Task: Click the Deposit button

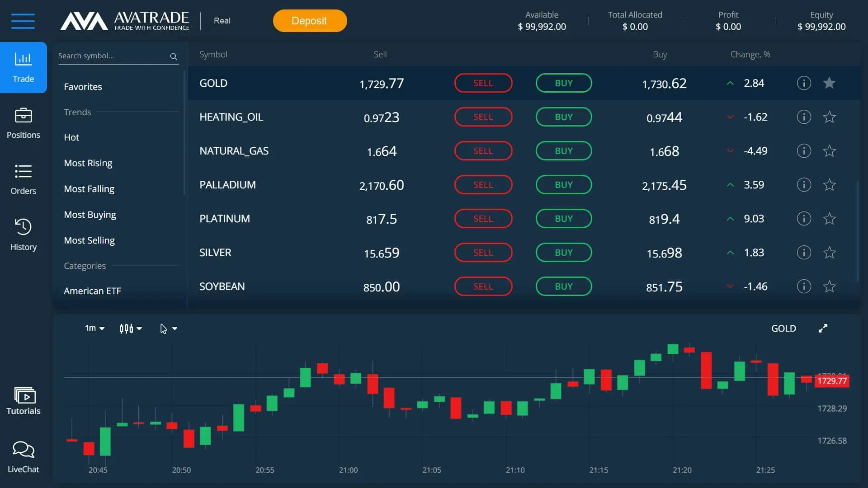Action: click(310, 21)
